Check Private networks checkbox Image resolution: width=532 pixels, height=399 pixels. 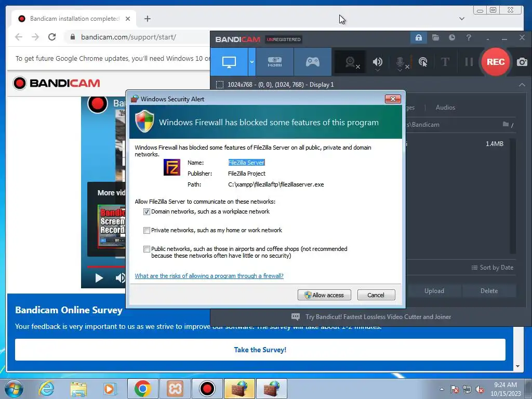[147, 230]
